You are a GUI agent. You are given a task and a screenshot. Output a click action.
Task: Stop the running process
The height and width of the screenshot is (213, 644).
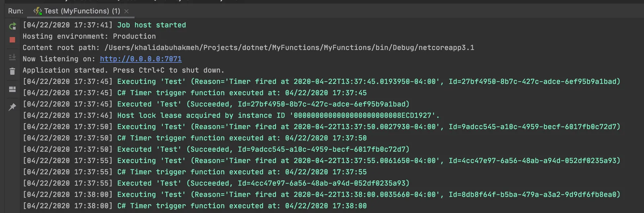pos(12,40)
